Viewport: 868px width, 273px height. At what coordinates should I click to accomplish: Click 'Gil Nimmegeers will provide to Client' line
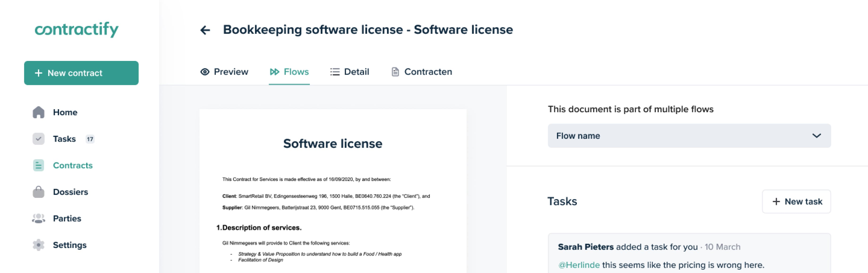tap(286, 243)
